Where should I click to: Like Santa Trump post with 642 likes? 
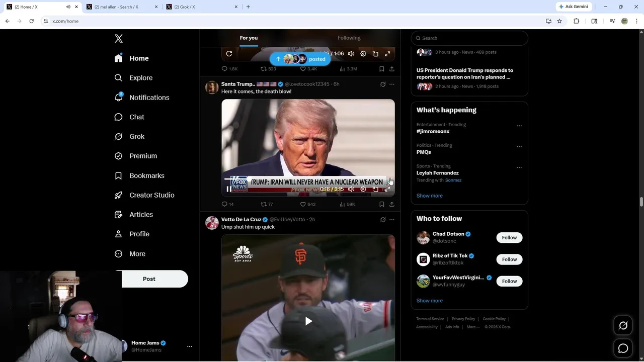click(x=308, y=204)
